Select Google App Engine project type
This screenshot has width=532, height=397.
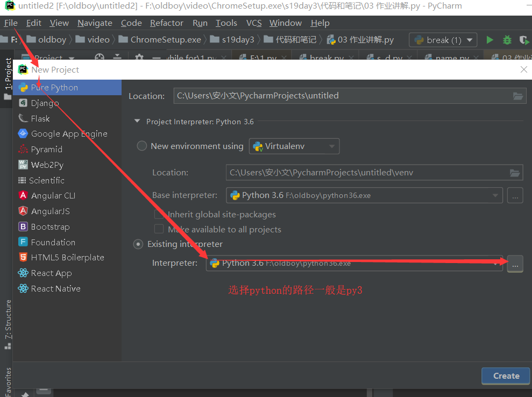[x=67, y=134]
